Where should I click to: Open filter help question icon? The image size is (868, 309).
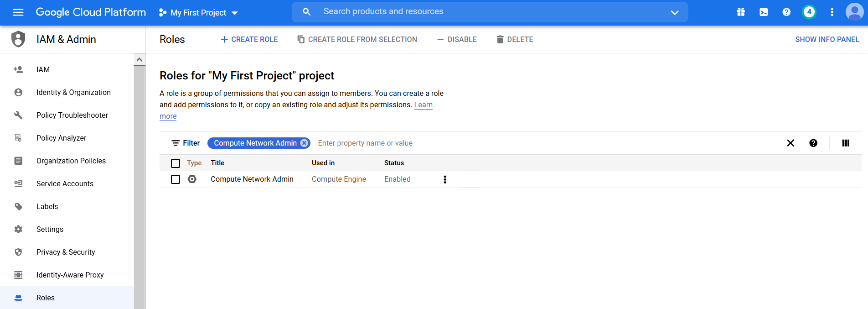point(813,143)
